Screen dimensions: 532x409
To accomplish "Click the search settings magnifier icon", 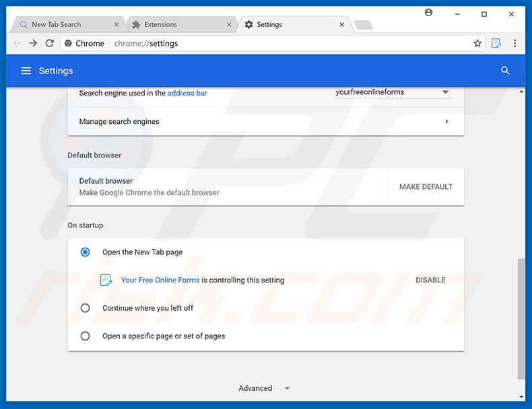I will click(505, 71).
